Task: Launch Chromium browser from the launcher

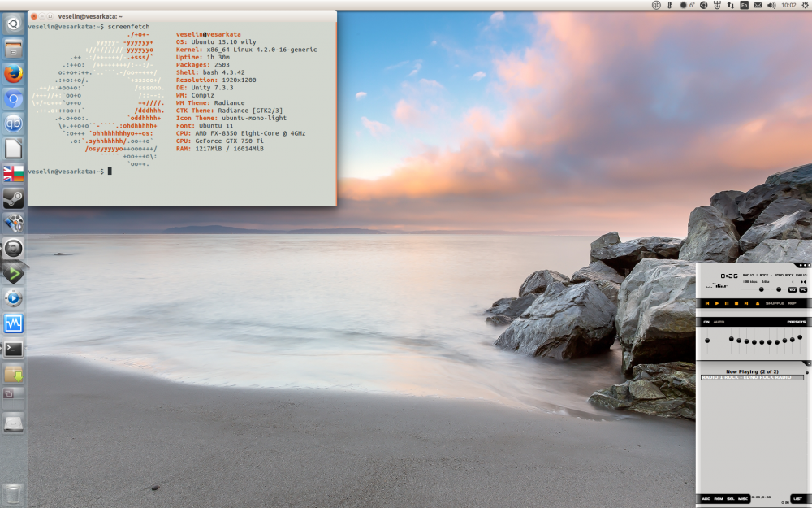Action: click(x=14, y=99)
